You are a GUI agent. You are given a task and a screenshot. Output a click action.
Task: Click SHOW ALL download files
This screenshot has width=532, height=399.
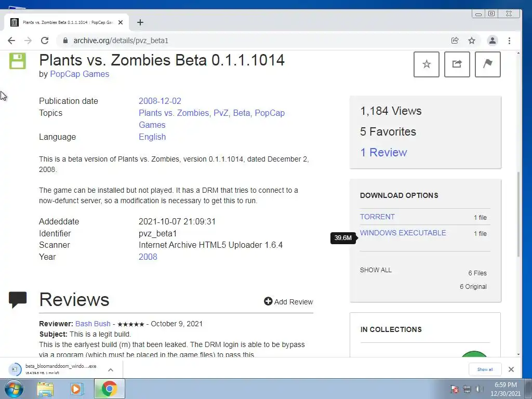click(376, 270)
